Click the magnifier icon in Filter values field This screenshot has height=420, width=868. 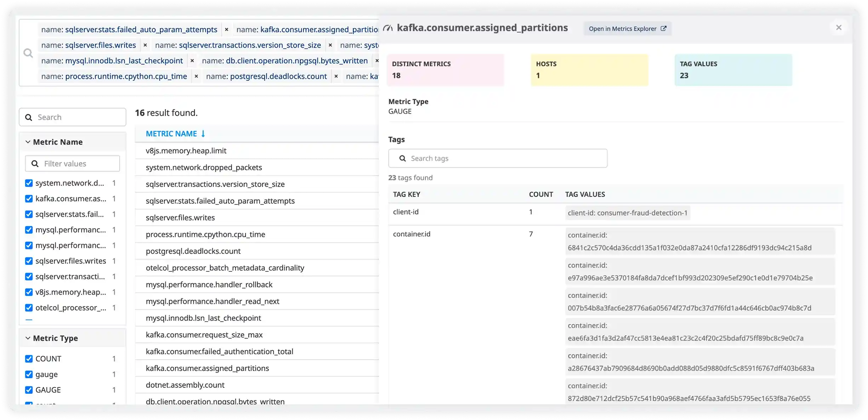point(35,163)
